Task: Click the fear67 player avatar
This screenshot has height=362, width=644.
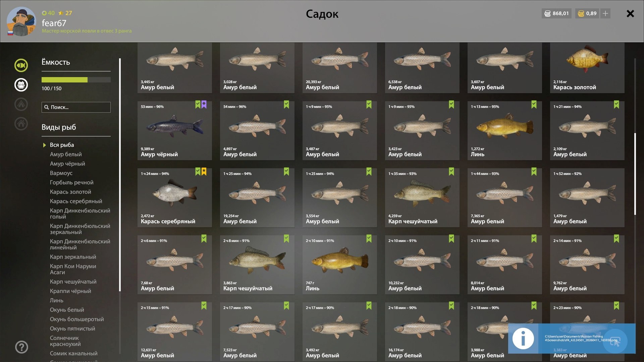Action: [21, 21]
